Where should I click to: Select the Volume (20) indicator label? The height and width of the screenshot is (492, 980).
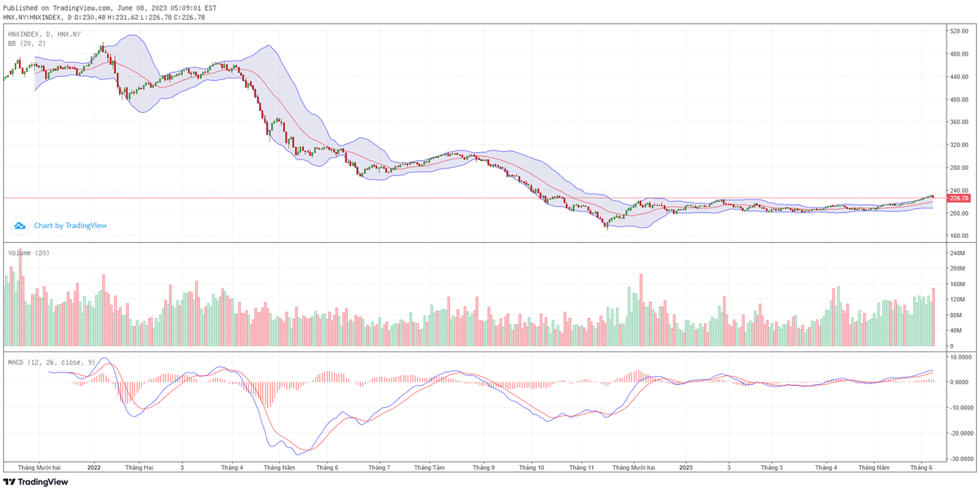(x=29, y=253)
